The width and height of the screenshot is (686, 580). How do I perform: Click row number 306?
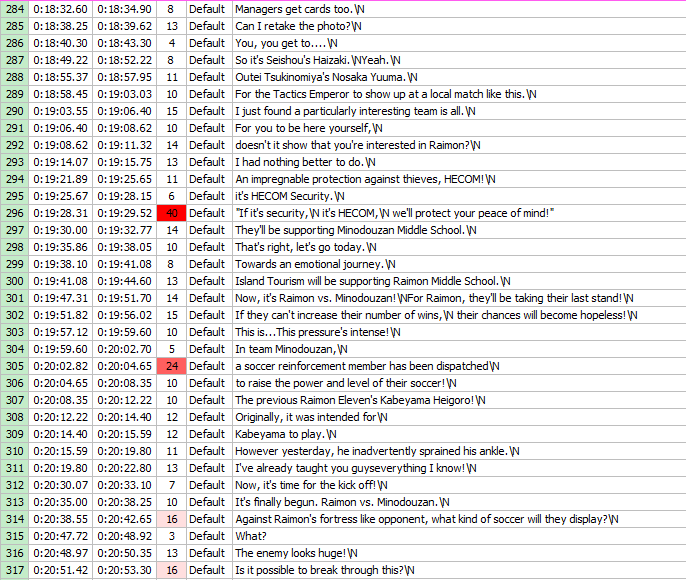[x=14, y=384]
